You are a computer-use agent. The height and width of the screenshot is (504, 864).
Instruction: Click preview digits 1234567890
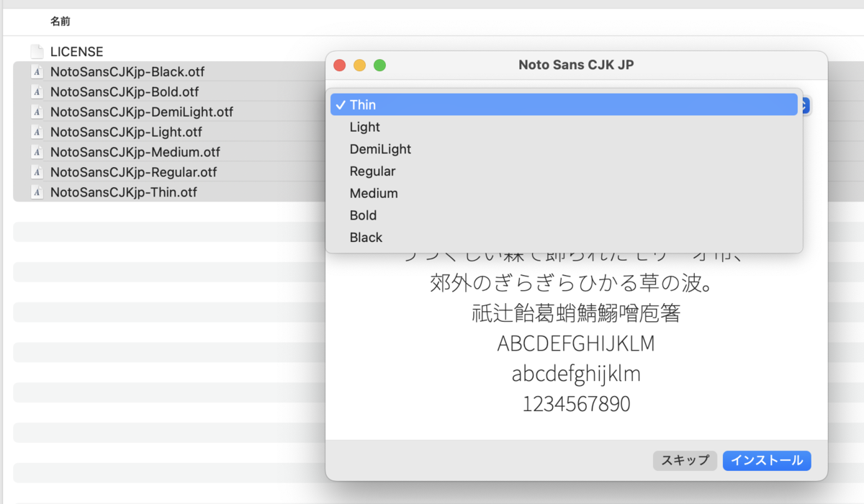tap(576, 404)
